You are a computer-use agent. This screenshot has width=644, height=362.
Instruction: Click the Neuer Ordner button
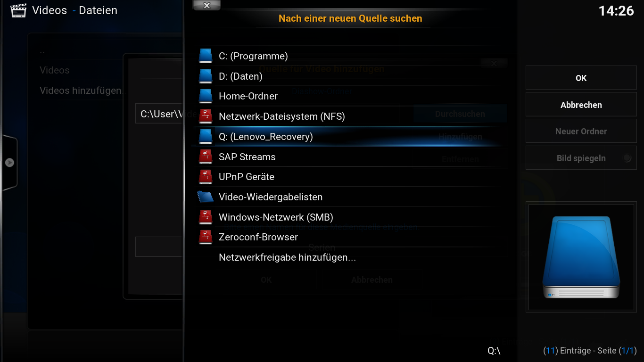(x=581, y=132)
